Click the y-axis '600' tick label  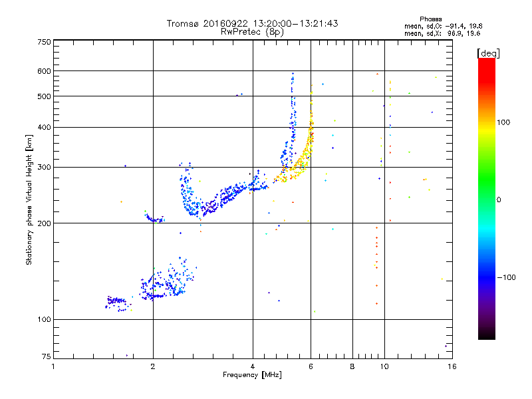[x=44, y=71]
